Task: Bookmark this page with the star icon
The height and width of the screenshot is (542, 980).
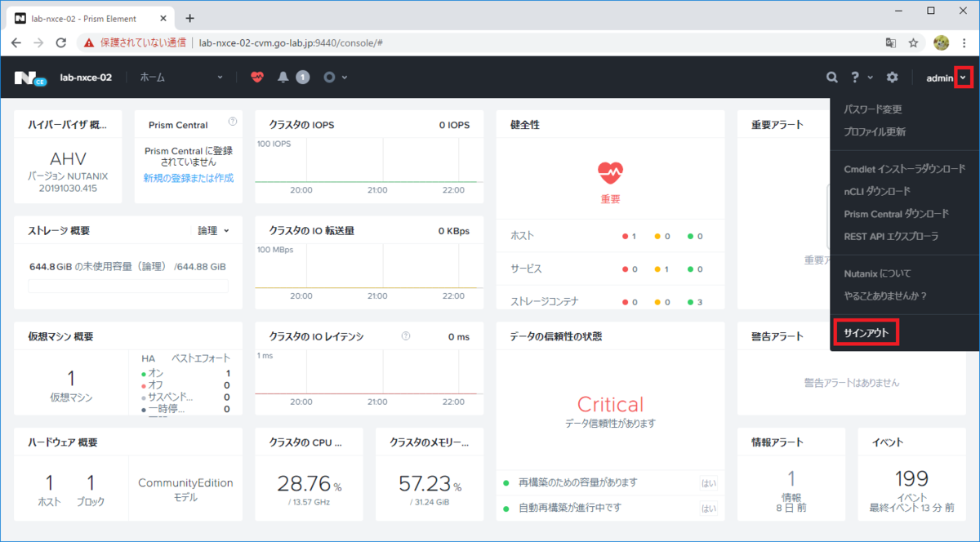Action: coord(914,42)
